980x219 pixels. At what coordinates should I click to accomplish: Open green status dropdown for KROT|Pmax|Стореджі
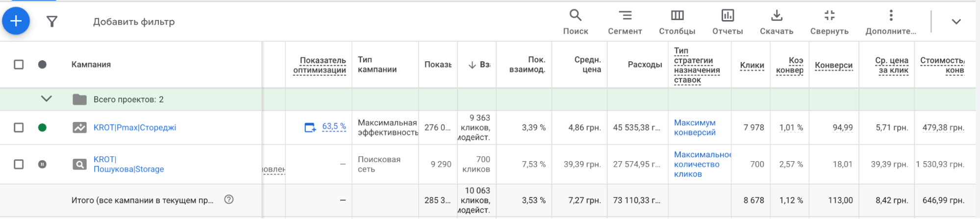pos(42,127)
